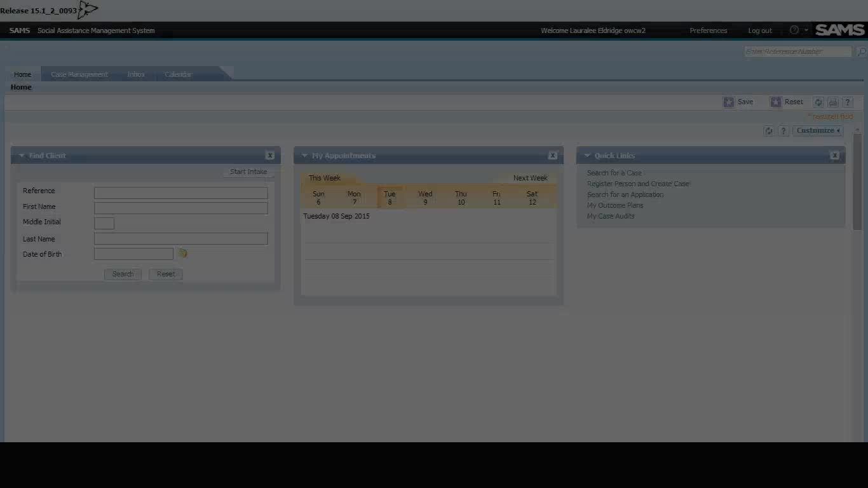This screenshot has height=488, width=868.
Task: Click the print icon in page toolbar
Action: (x=833, y=102)
